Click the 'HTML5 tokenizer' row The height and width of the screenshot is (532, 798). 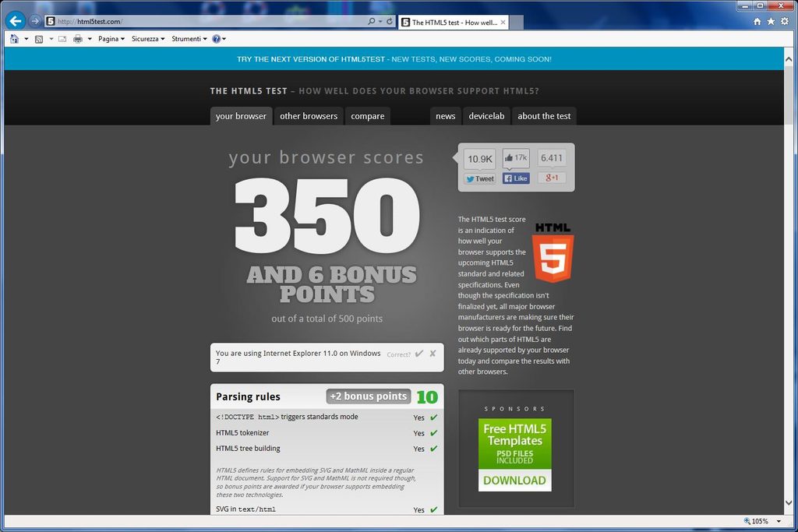[x=327, y=433]
